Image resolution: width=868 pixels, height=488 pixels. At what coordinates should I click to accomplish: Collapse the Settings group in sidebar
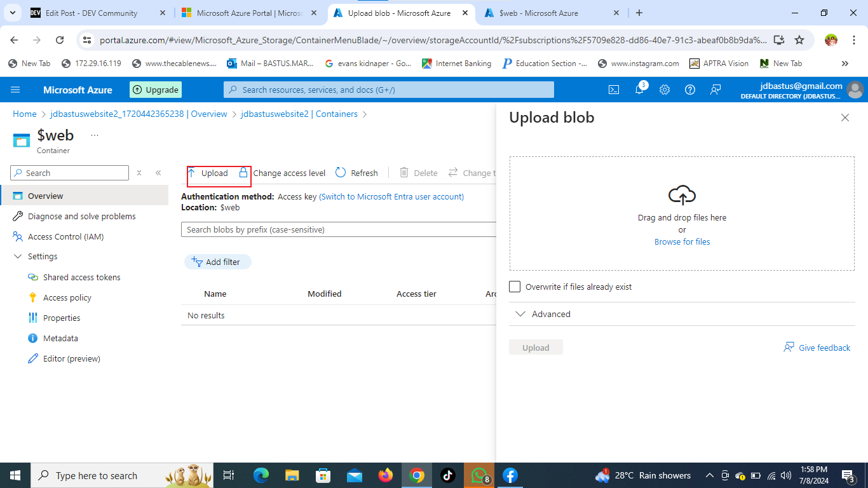click(17, 257)
